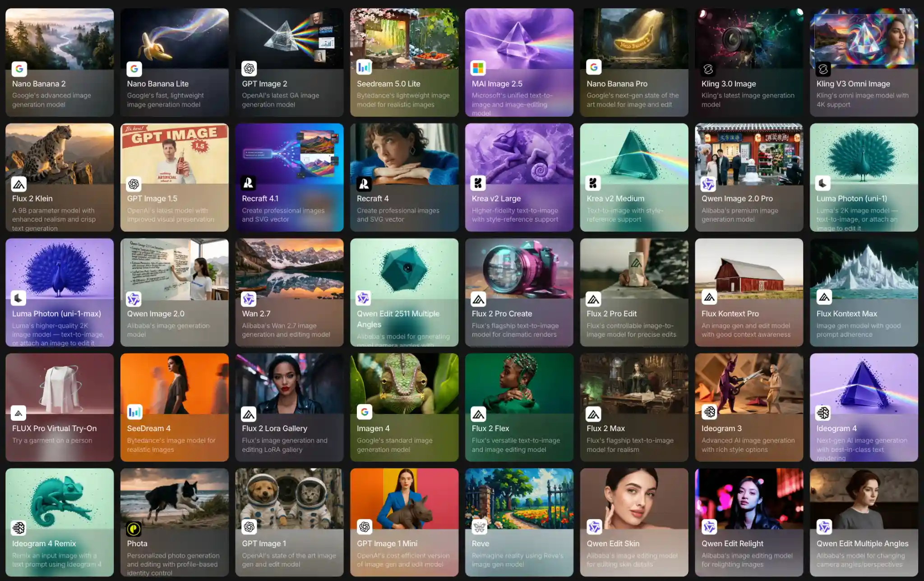
Task: Select the Flux 2 Max model title
Action: (605, 428)
